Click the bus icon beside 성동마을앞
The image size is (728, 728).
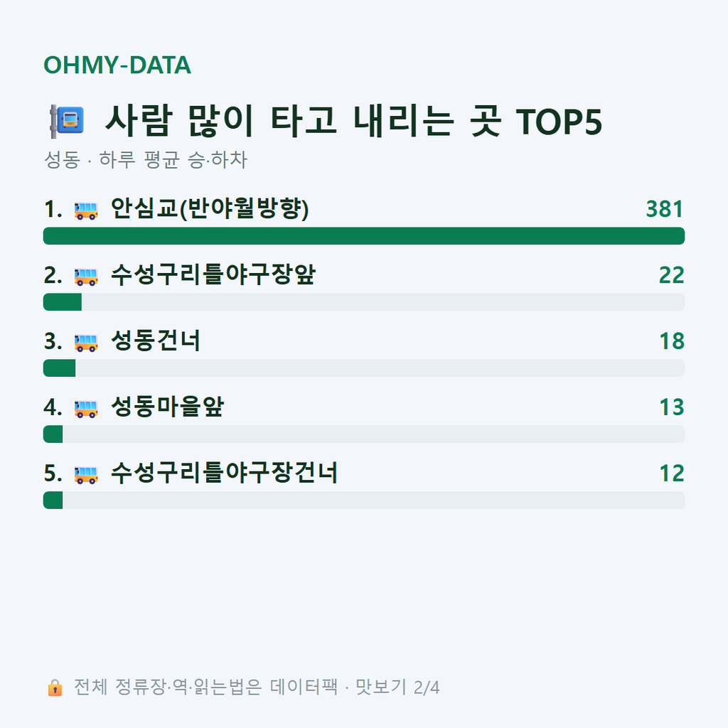click(86, 408)
